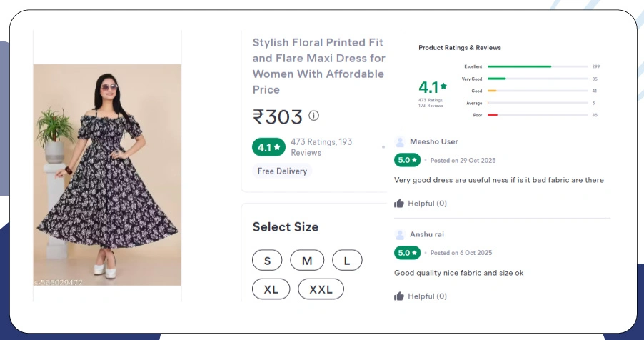Screen dimensions: 644x340
Task: Choose size L option
Action: tap(347, 261)
